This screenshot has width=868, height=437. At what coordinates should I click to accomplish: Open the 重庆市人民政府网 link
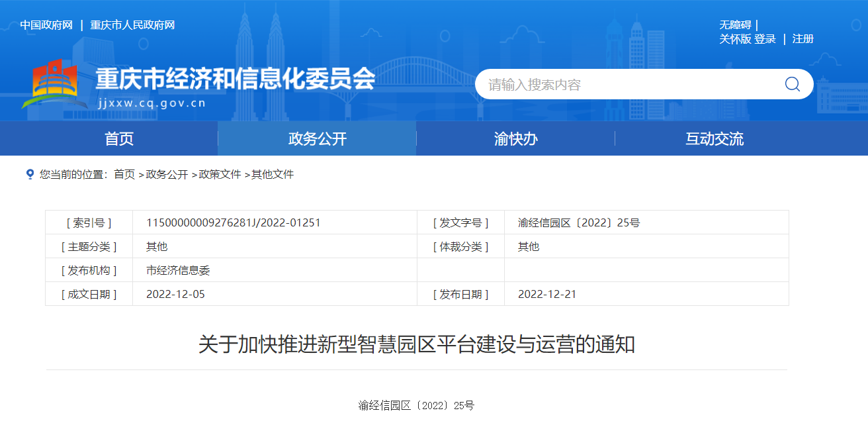tap(132, 25)
